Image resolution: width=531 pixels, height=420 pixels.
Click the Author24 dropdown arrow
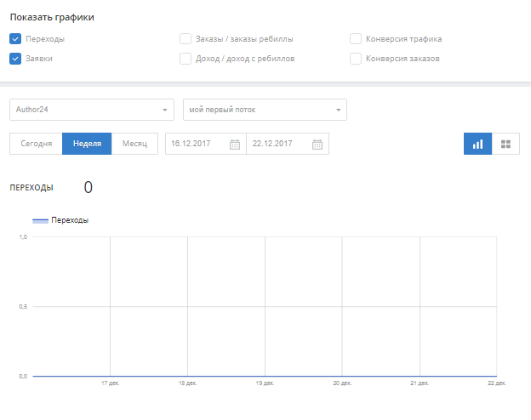[165, 110]
